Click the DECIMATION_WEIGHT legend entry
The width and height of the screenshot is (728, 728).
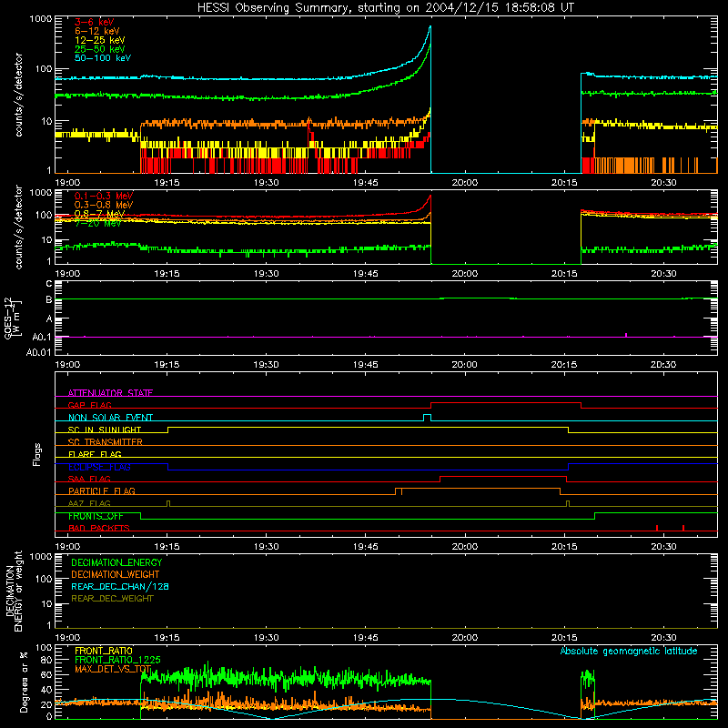[x=116, y=574]
